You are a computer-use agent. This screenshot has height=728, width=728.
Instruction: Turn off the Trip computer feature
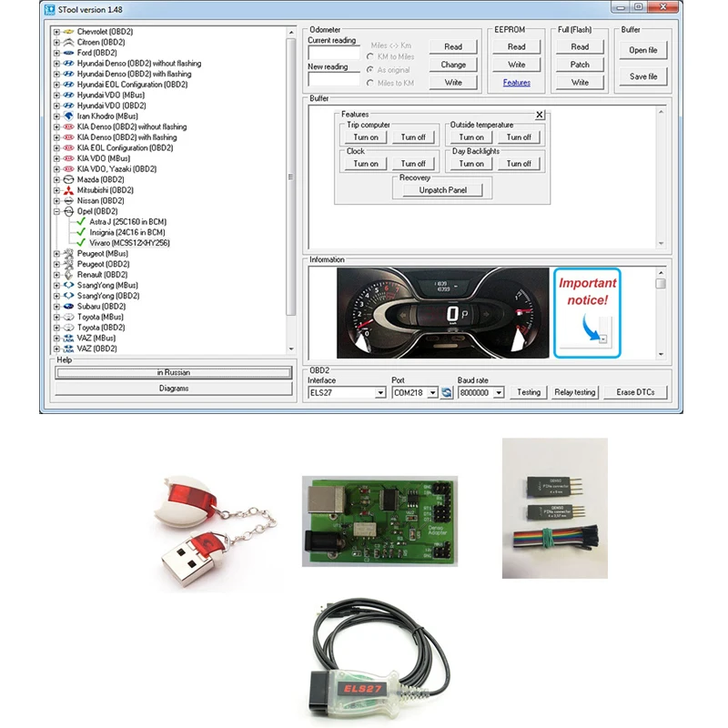(x=413, y=137)
